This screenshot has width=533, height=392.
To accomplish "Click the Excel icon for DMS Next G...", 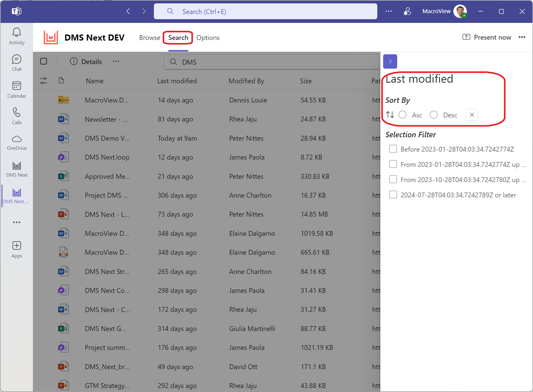I will pos(63,328).
